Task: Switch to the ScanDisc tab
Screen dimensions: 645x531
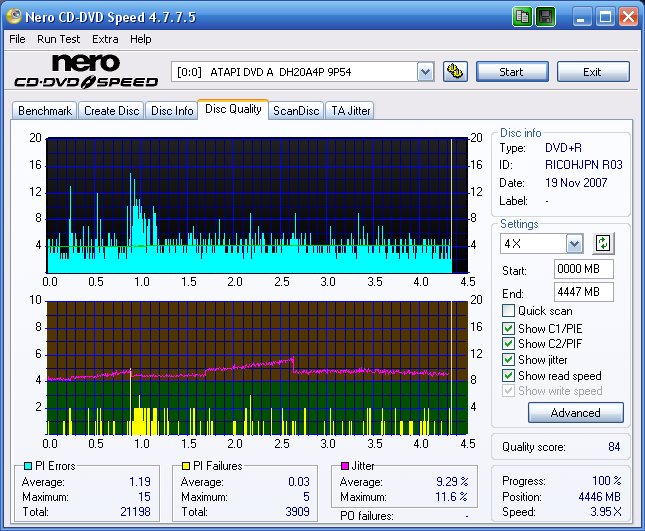Action: click(296, 111)
